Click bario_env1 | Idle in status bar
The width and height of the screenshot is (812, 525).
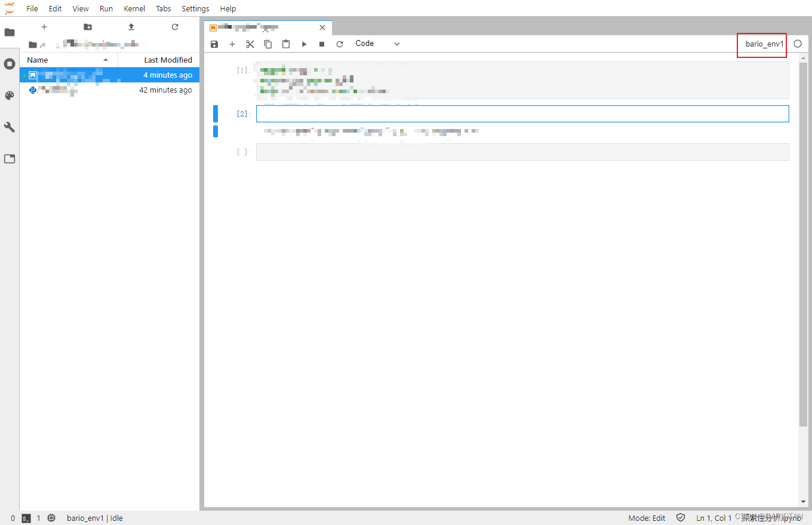pyautogui.click(x=95, y=518)
